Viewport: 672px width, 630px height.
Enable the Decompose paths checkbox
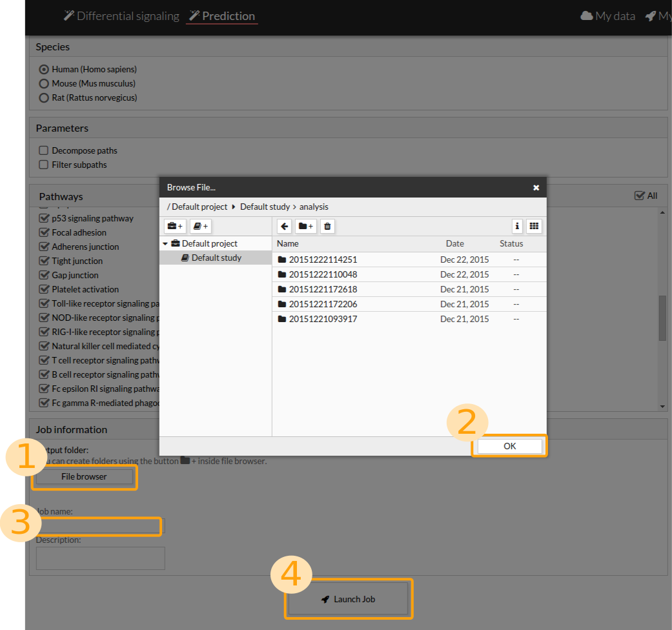(44, 150)
